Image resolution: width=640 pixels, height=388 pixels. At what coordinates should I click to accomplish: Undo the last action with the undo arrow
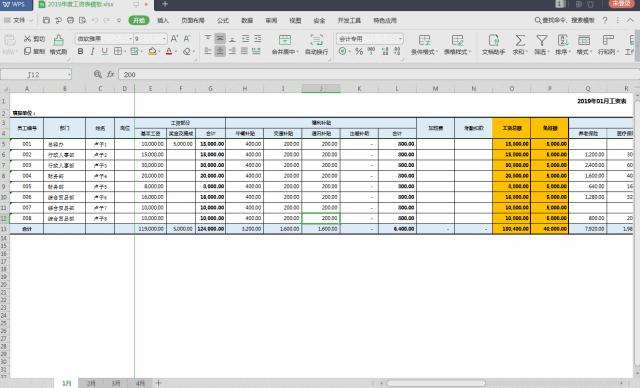click(95, 20)
